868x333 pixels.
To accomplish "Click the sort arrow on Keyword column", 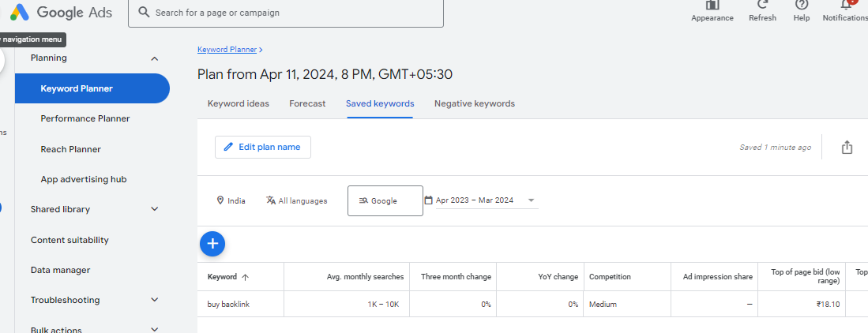I will (245, 277).
